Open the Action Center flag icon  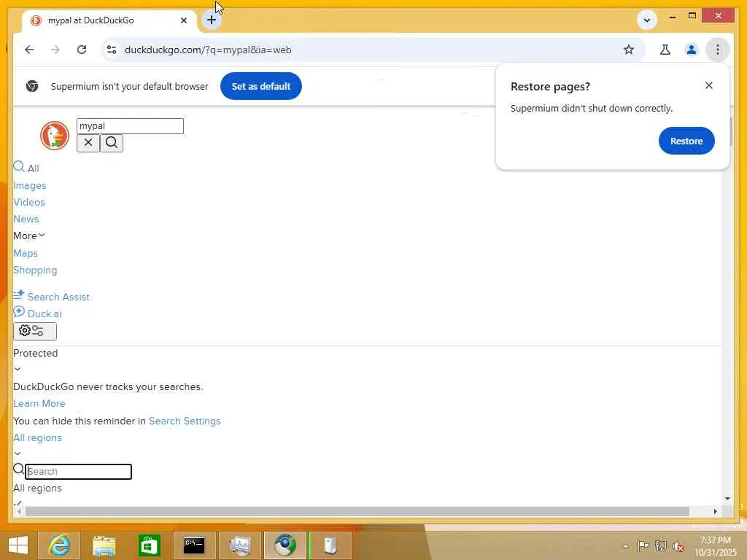coord(643,545)
